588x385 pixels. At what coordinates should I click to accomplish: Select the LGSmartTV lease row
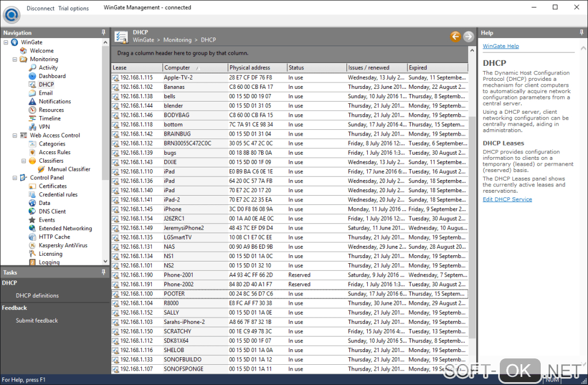coord(289,237)
